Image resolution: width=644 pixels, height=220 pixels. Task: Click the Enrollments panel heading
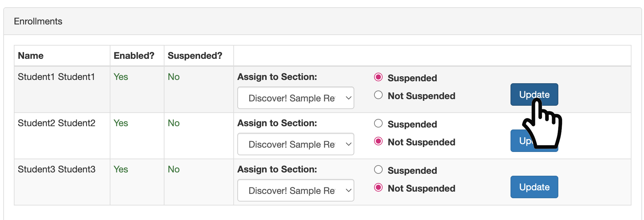click(38, 21)
